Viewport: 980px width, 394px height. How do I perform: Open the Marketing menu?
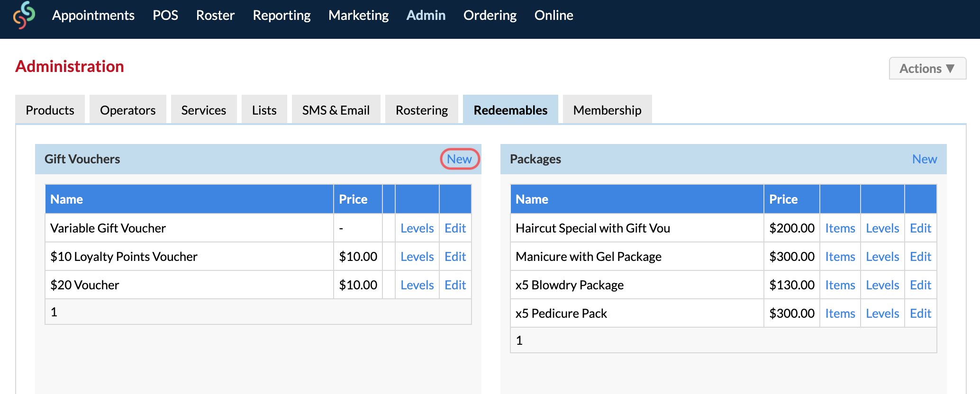click(x=358, y=15)
